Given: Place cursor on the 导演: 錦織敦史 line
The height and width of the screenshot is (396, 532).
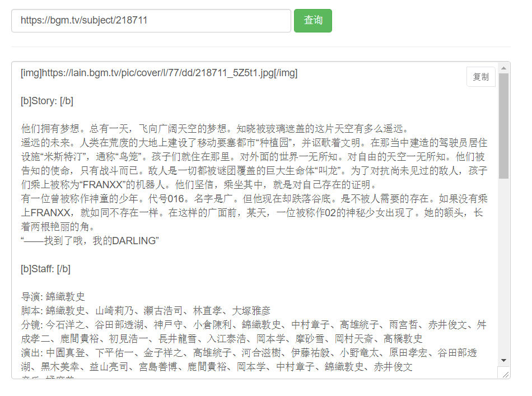Looking at the screenshot, I should tap(53, 297).
